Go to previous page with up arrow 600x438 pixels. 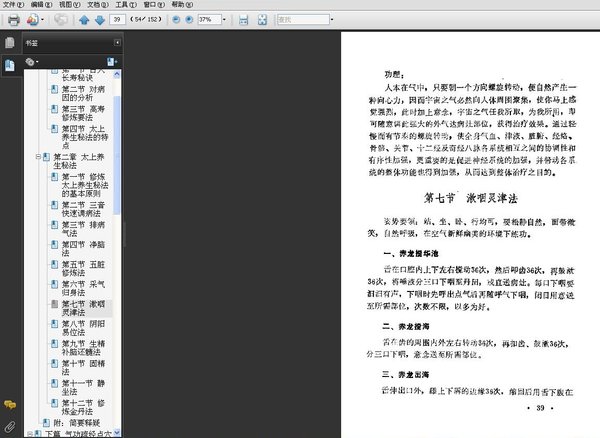tap(84, 20)
